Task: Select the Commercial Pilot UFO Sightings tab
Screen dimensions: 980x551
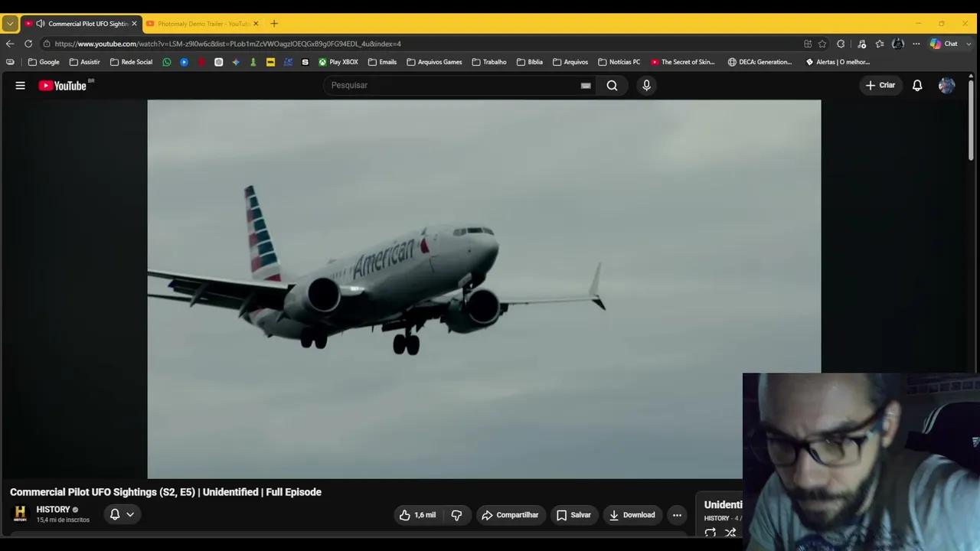Action: (81, 24)
